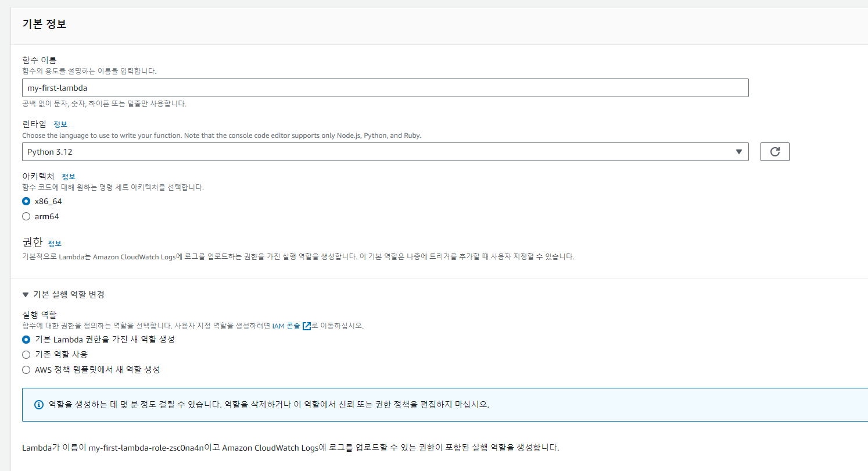Image resolution: width=868 pixels, height=471 pixels.
Task: Click the role name text my-first-lambda-role-zsc0na4n
Action: click(146, 448)
